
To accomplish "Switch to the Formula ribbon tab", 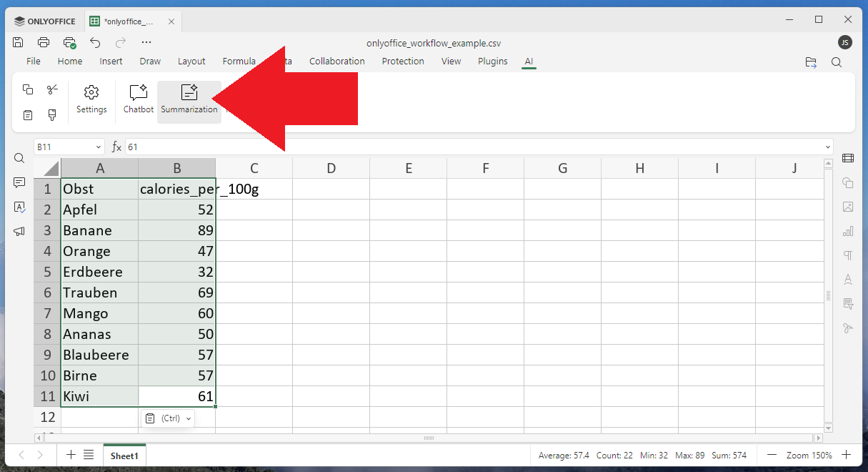I will [x=239, y=62].
